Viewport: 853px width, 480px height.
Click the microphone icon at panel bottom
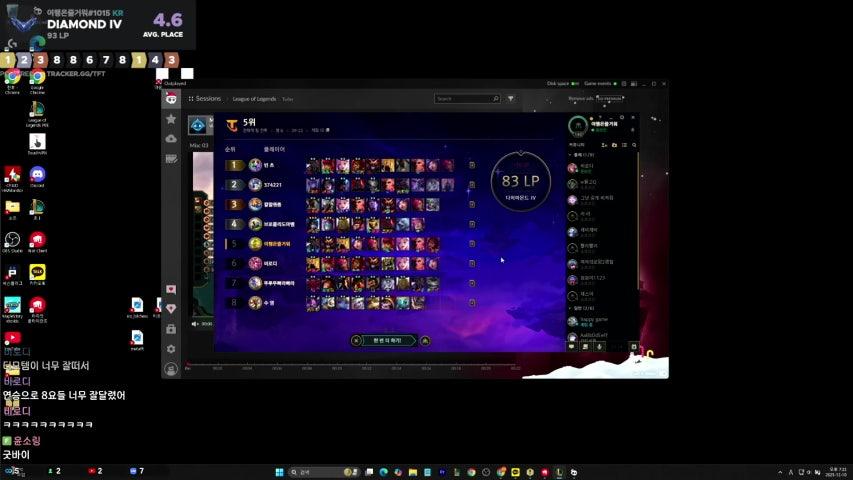599,347
